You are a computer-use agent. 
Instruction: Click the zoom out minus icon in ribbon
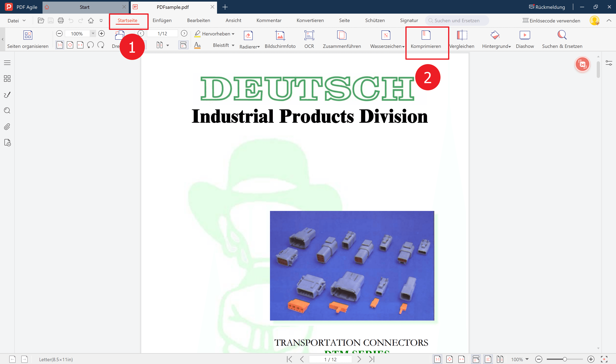tap(59, 34)
